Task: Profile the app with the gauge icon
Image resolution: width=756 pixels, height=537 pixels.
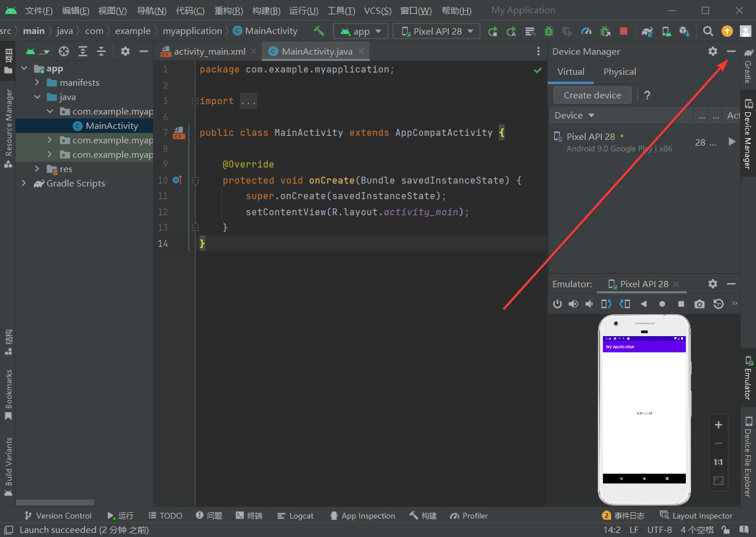Action: coord(586,31)
